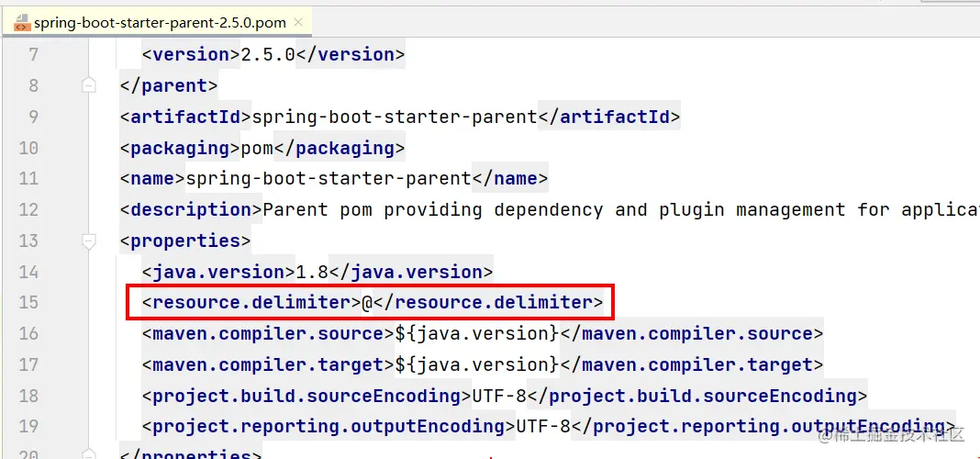Click the closing </version> tag on line 7
Image resolution: width=980 pixels, height=459 pixels.
(x=351, y=55)
